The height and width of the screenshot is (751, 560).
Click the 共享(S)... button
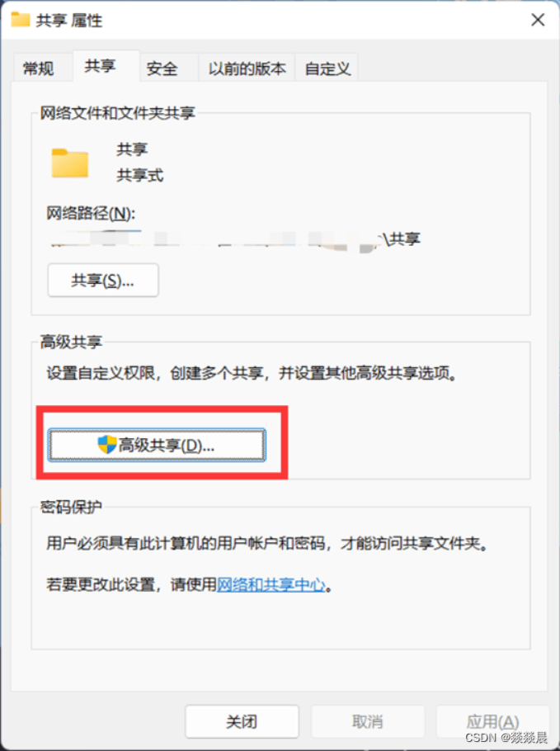pyautogui.click(x=103, y=281)
